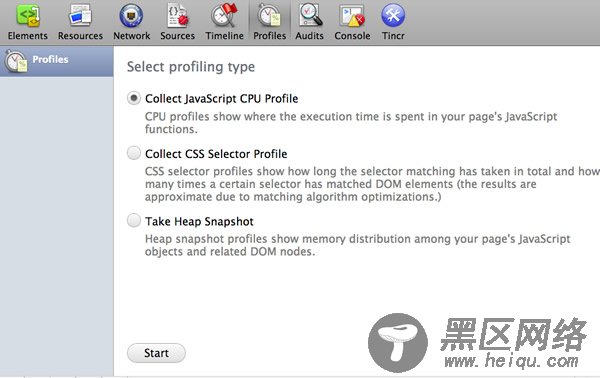Choose Collect CSS Selector Profile radio option
600x378 pixels.
tap(134, 153)
